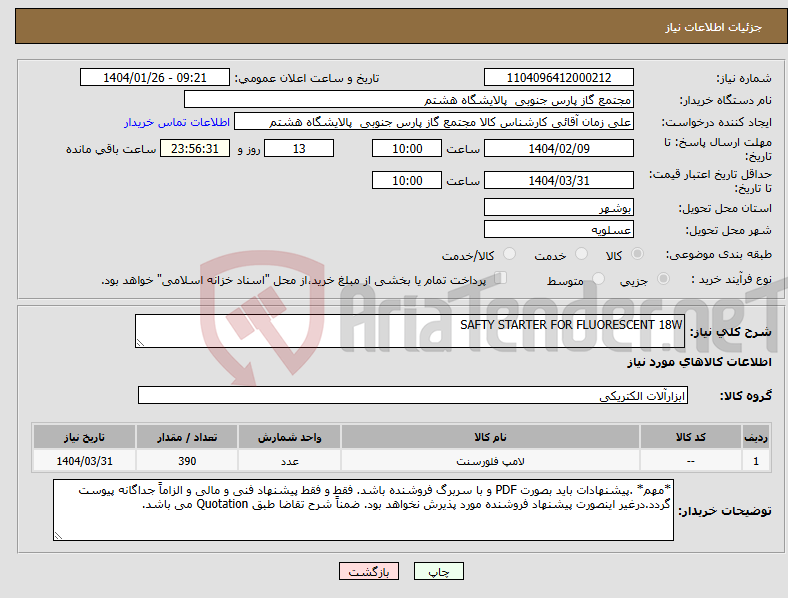Click the price validity time 10:00 field

point(407,180)
